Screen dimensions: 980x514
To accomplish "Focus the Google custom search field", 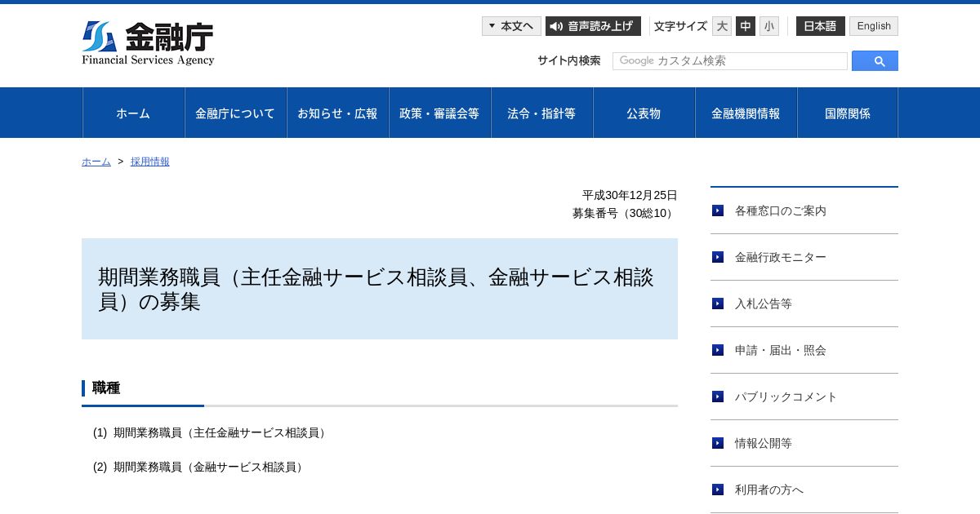I will click(x=730, y=61).
